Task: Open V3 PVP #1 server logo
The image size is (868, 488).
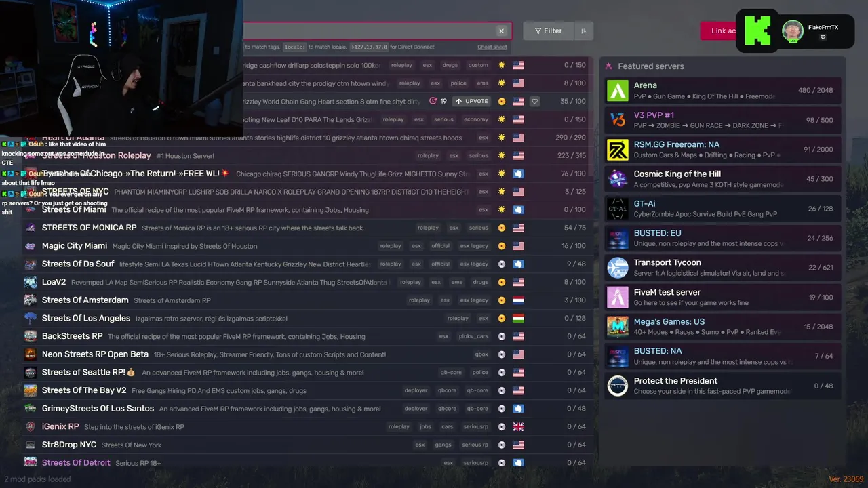Action: pyautogui.click(x=617, y=120)
